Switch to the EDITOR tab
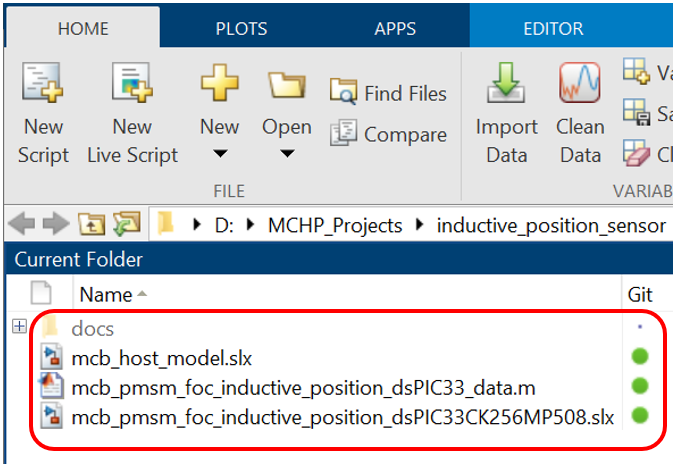This screenshot has height=467, width=678. pos(553,29)
